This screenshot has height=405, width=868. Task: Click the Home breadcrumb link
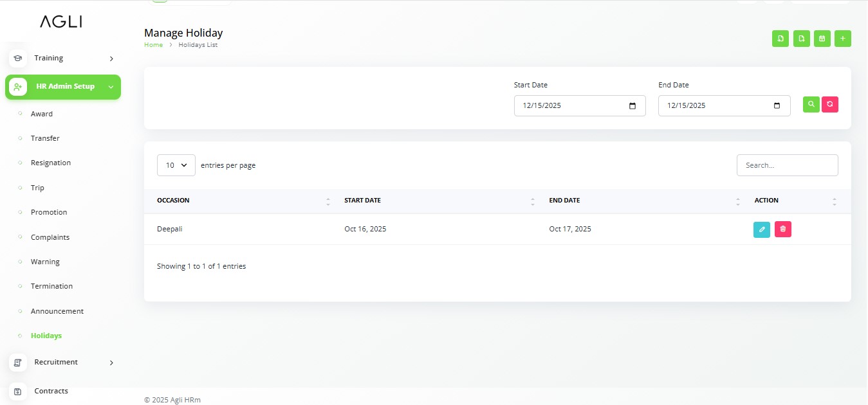[x=153, y=45]
